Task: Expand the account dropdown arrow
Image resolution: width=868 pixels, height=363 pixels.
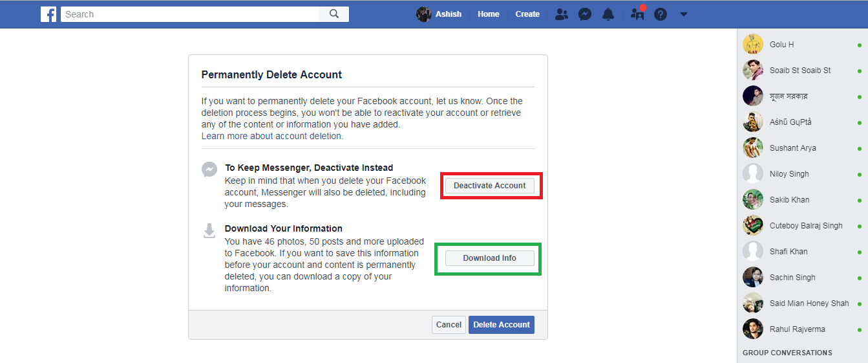Action: pos(684,14)
